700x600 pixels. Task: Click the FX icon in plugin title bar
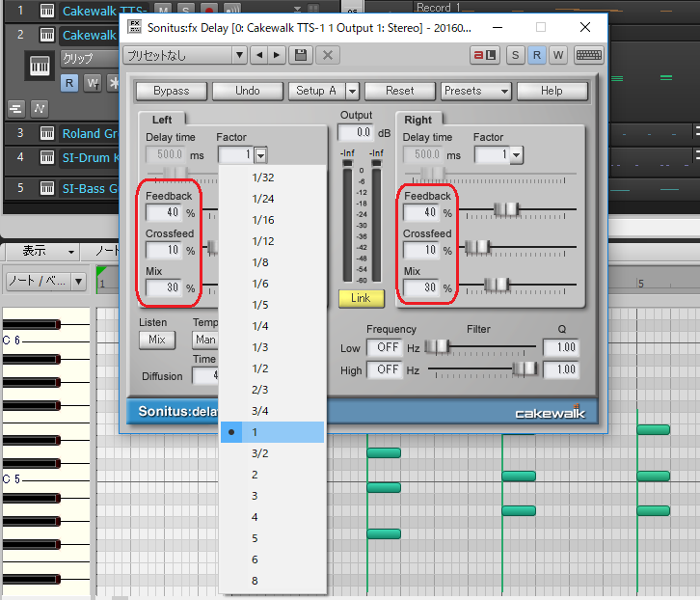(134, 27)
